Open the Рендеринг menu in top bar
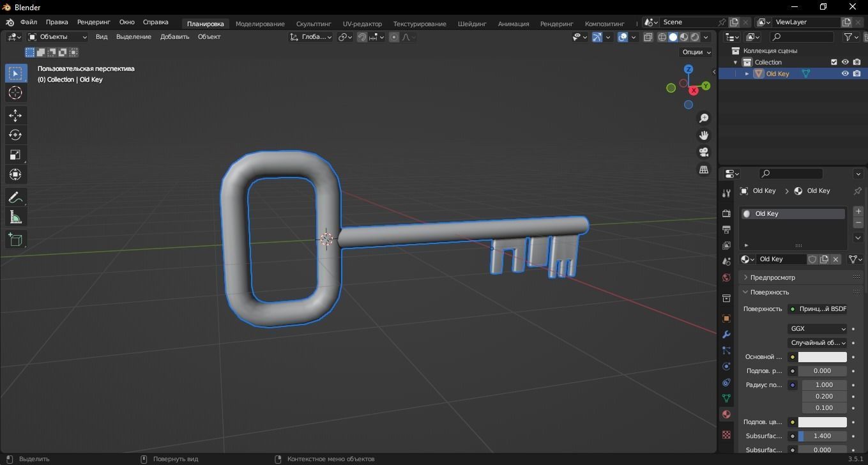Viewport: 868px width, 465px height. [x=94, y=22]
